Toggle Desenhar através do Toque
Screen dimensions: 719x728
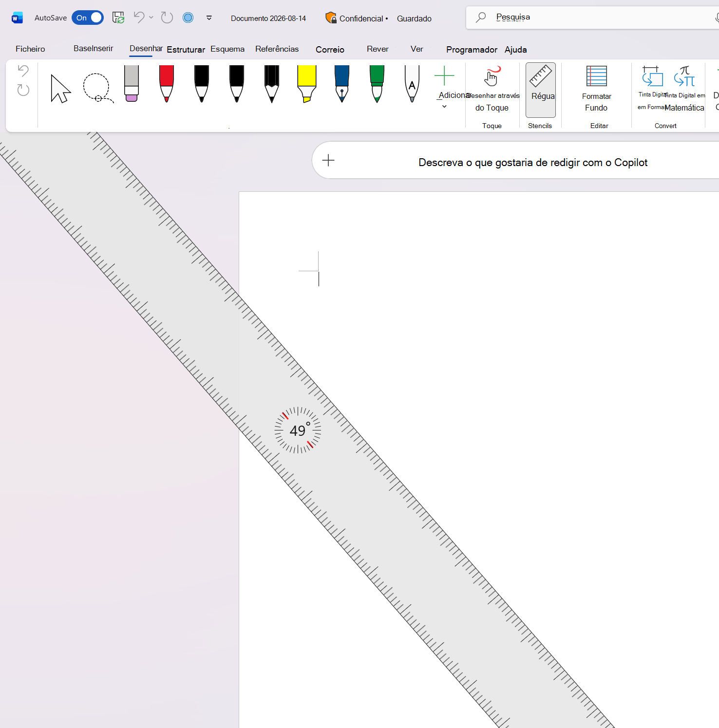(492, 90)
